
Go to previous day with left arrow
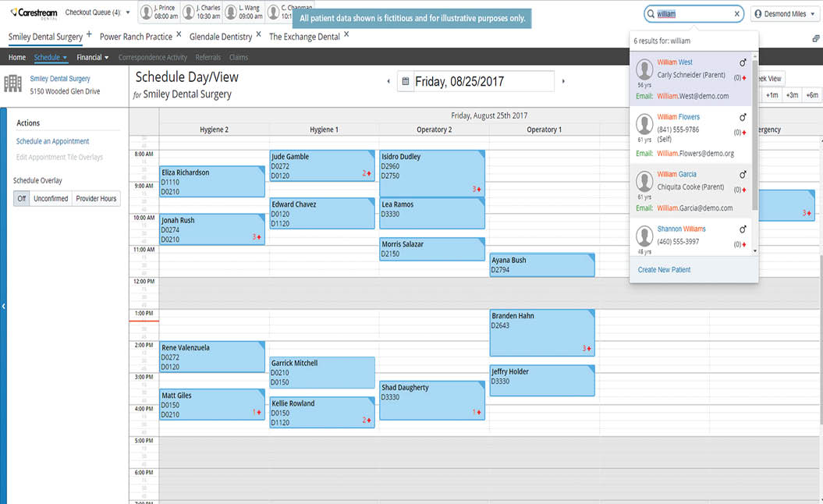click(388, 81)
